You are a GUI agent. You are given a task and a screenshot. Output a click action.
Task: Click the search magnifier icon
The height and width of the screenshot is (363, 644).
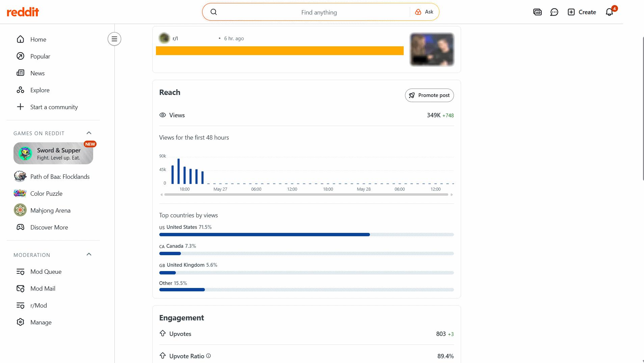[x=214, y=12]
